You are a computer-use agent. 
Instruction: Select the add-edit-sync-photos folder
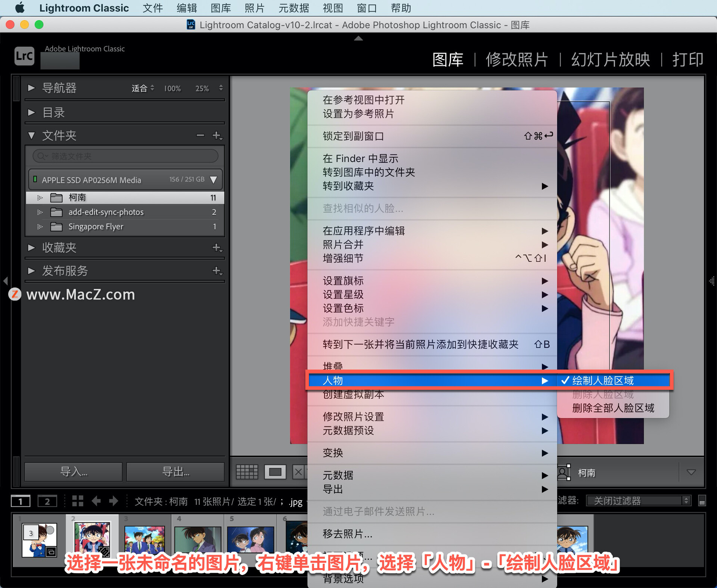click(125, 212)
